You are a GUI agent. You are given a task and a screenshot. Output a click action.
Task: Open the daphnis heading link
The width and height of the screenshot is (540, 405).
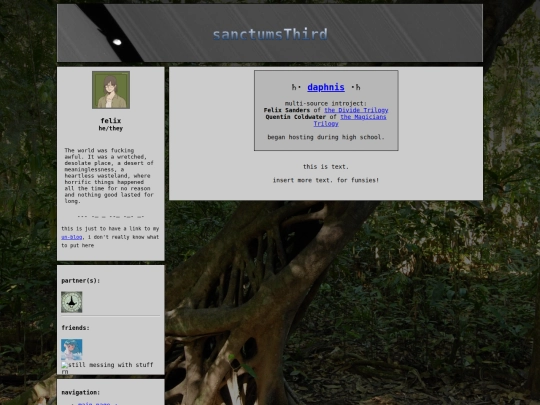[x=326, y=87]
